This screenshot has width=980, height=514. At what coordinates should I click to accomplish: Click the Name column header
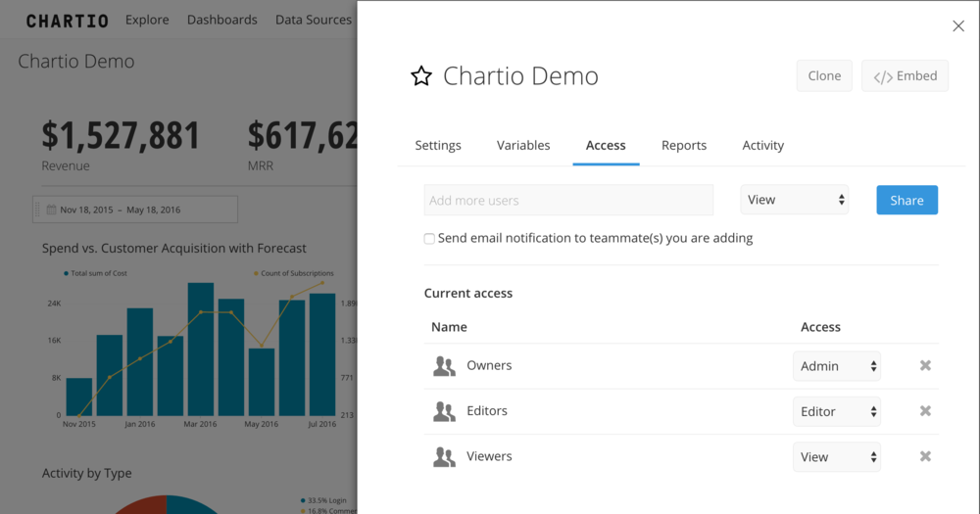pyautogui.click(x=449, y=327)
